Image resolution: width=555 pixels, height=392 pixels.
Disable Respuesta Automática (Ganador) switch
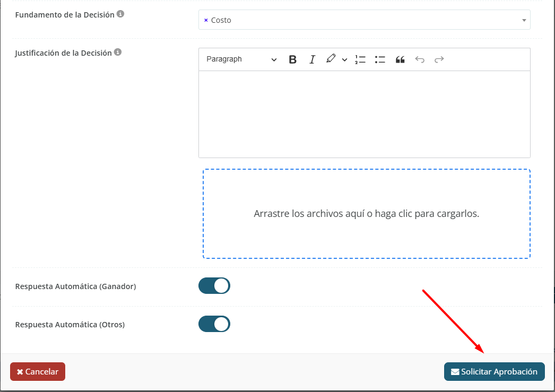(x=214, y=286)
